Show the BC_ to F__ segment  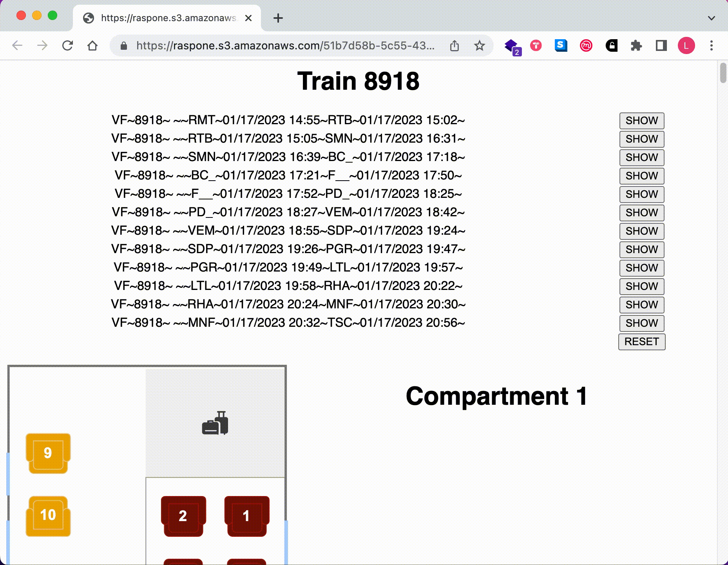[642, 176]
